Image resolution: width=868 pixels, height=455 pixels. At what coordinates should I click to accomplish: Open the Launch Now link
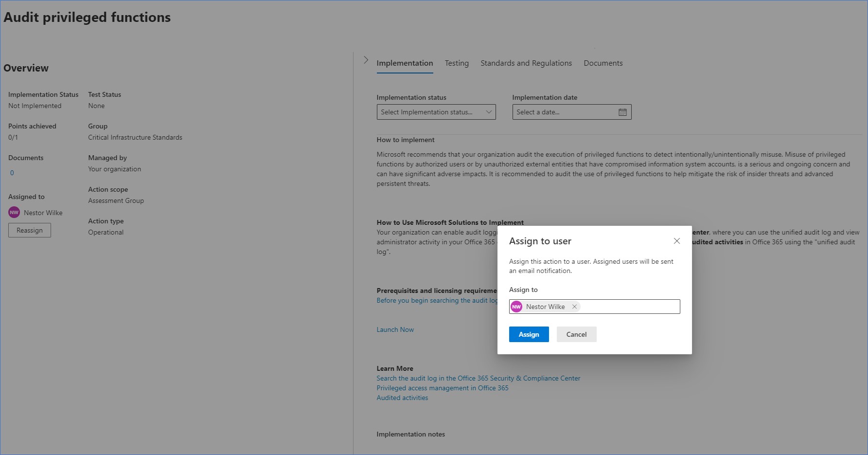[395, 329]
